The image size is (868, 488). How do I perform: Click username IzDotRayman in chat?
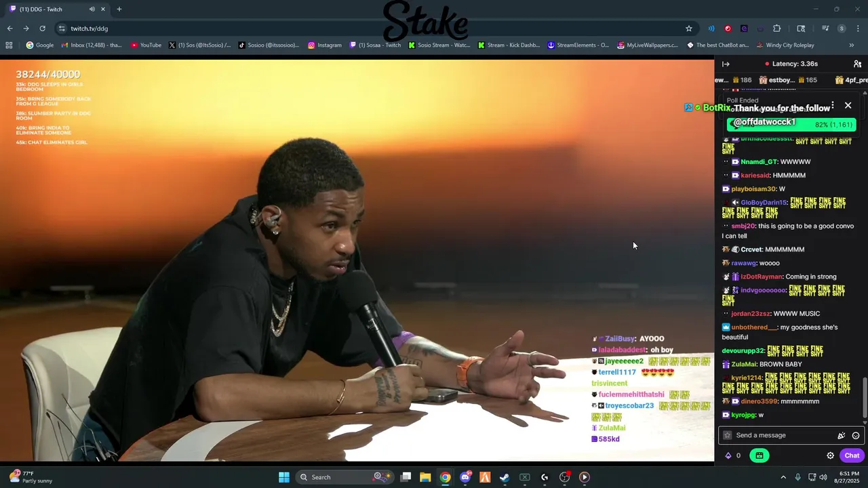(761, 277)
